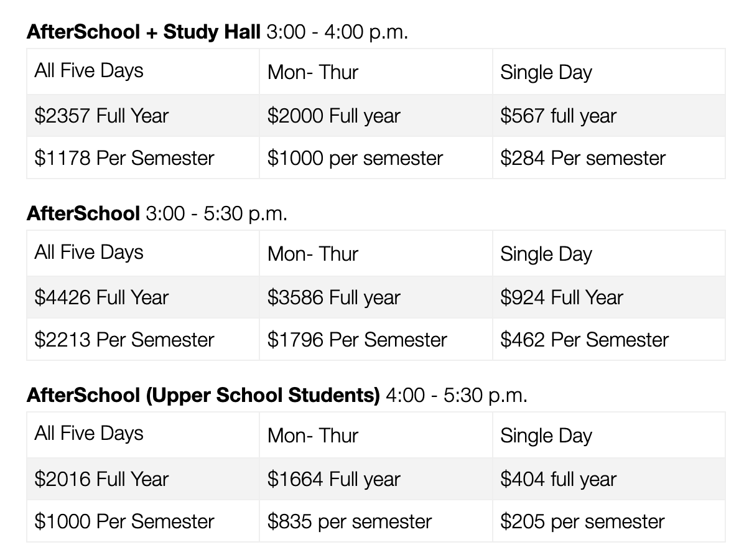744x560 pixels.
Task: Select the $567 full year cell
Action: coord(609,115)
